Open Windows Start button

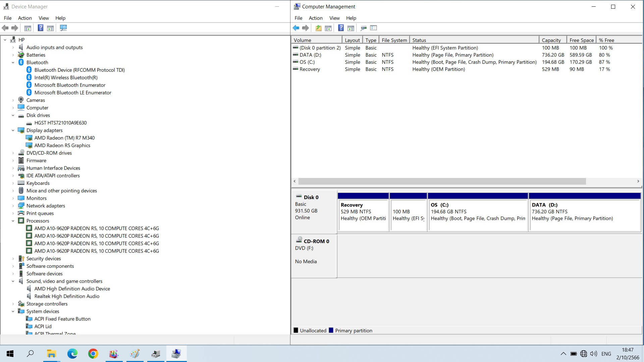click(x=10, y=354)
